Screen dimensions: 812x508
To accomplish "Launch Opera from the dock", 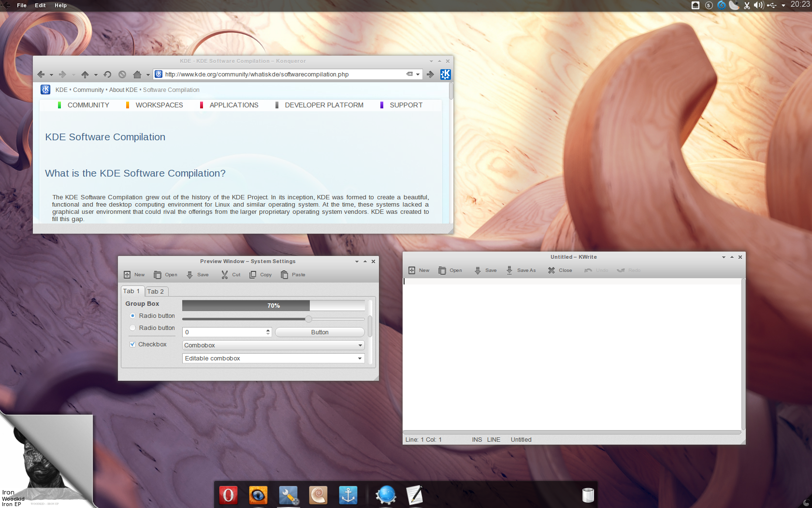I will [229, 495].
